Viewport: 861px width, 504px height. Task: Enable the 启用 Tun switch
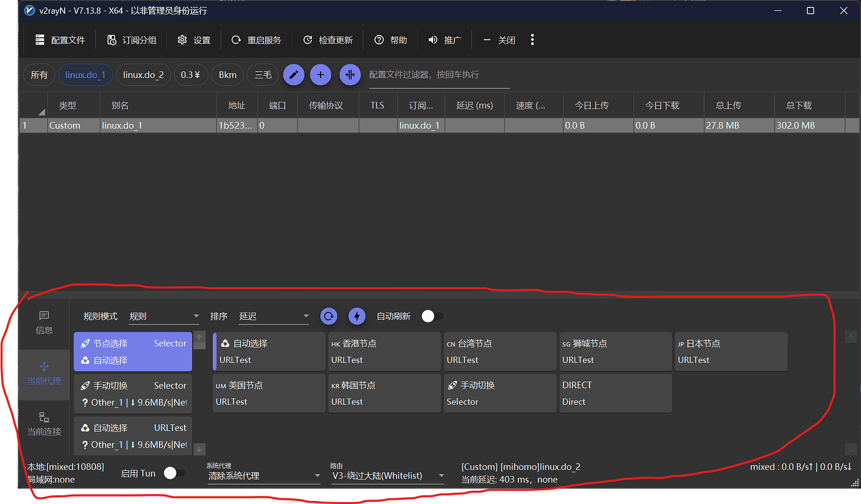click(174, 473)
